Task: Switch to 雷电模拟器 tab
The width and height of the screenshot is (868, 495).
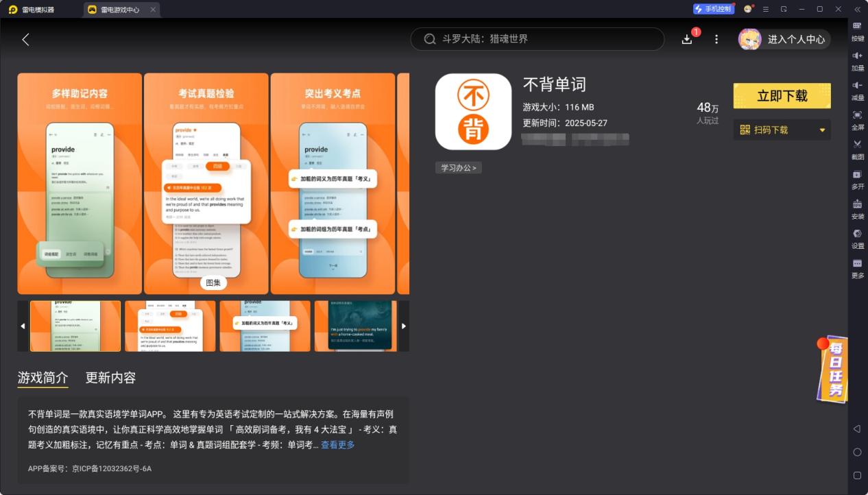Action: (x=32, y=10)
